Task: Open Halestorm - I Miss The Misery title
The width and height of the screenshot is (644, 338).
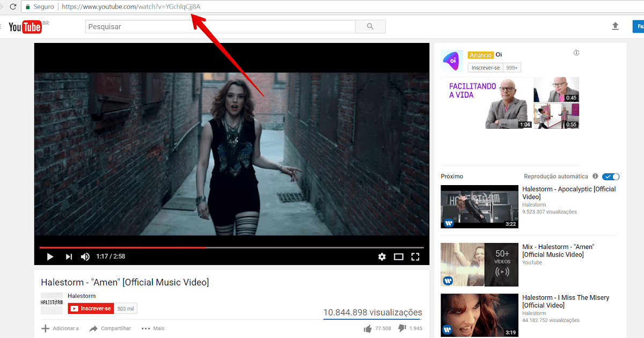Action: [566, 301]
